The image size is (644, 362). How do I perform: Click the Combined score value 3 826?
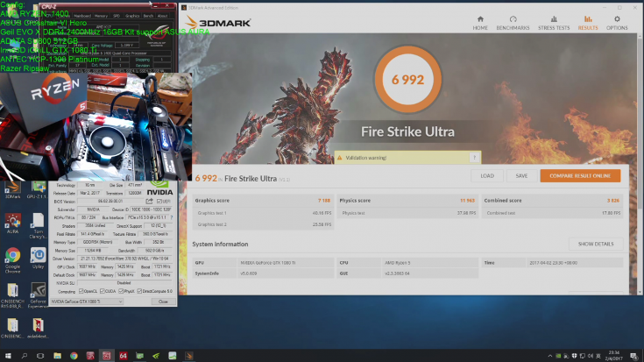[x=612, y=201]
